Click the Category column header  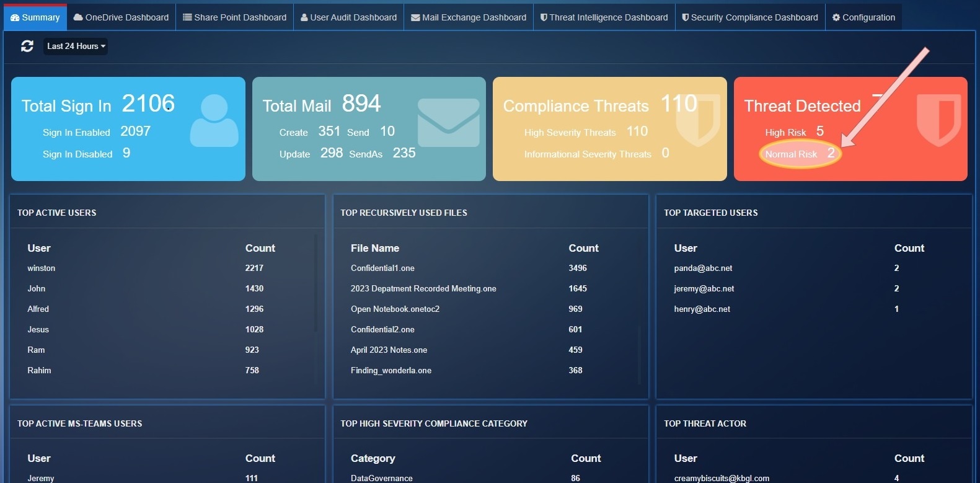click(373, 459)
